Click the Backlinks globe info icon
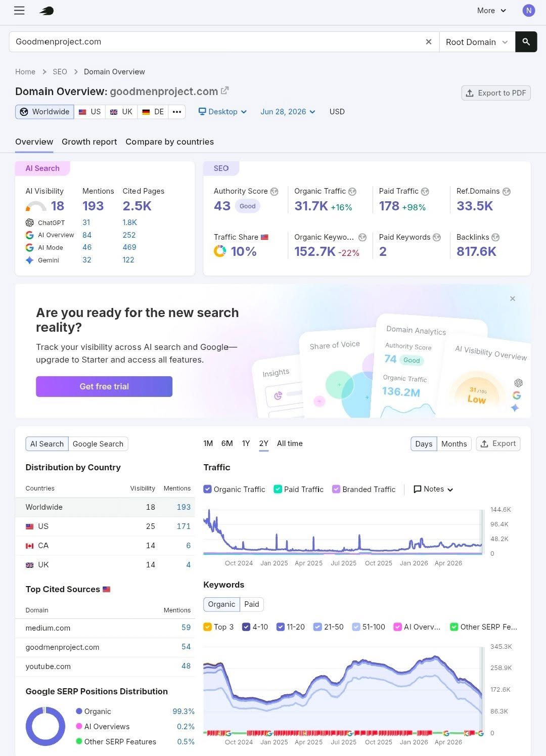 [x=495, y=238]
